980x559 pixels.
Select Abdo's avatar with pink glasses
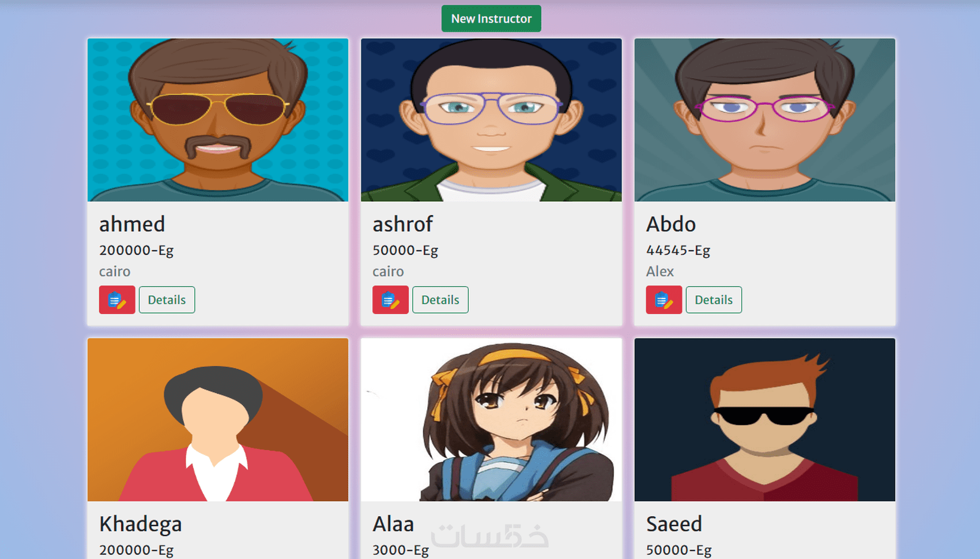click(764, 120)
